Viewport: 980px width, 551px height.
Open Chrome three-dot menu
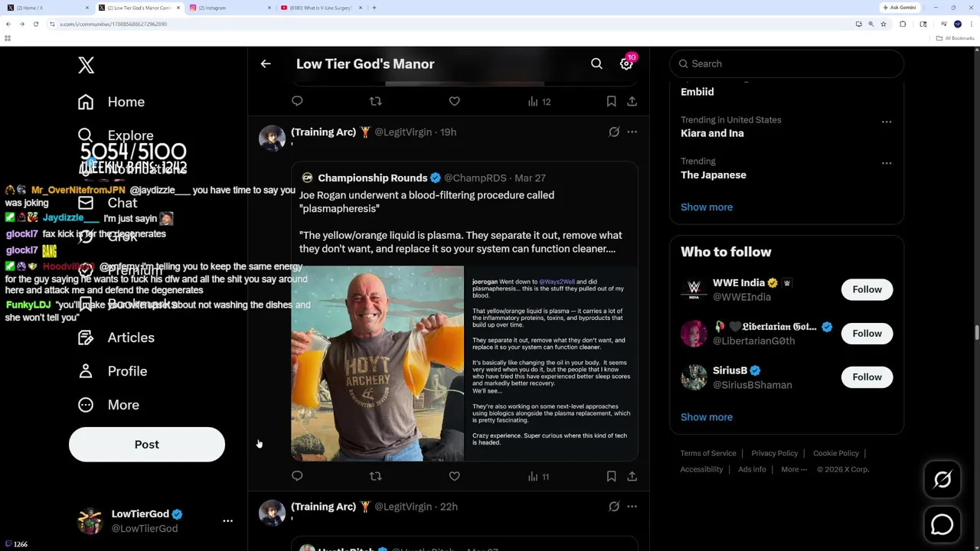click(971, 24)
